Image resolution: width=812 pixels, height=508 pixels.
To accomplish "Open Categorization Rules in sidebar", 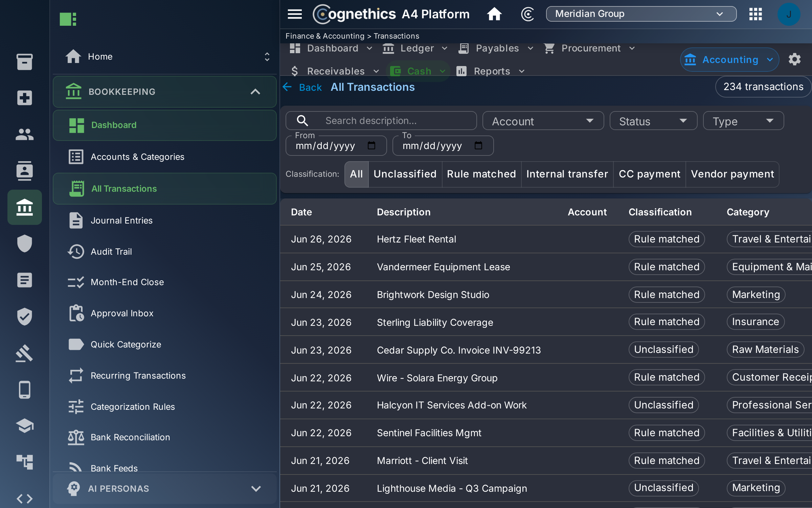I will [x=165, y=407].
